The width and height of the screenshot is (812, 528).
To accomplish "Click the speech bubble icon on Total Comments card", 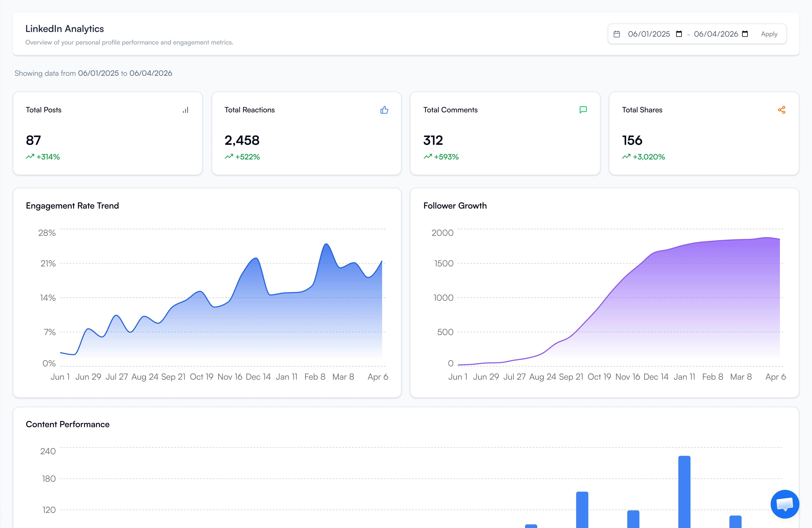I will (x=583, y=110).
